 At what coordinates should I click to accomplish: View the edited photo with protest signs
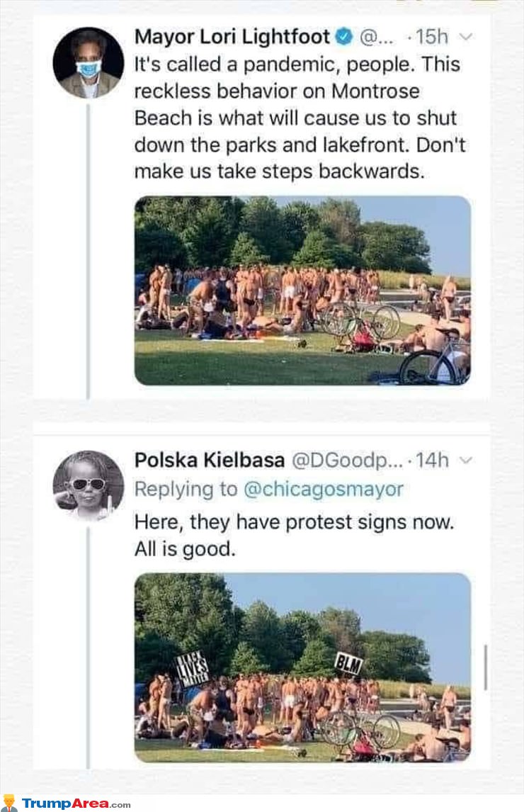(302, 667)
